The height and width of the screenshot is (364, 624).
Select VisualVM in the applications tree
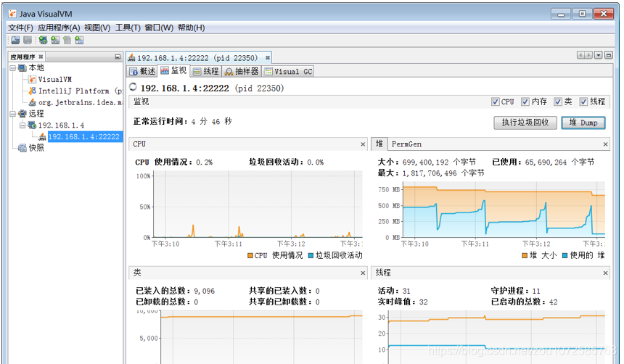(x=55, y=80)
